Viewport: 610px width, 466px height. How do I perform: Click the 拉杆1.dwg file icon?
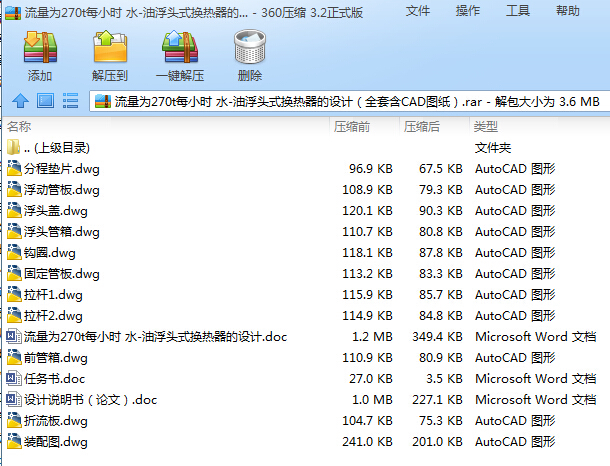[x=14, y=294]
